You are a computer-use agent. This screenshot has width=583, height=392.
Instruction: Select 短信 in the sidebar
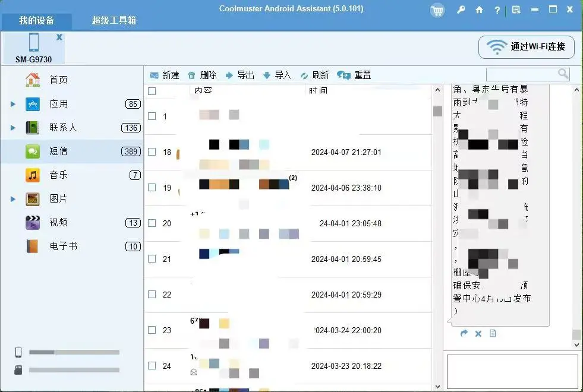coord(71,151)
